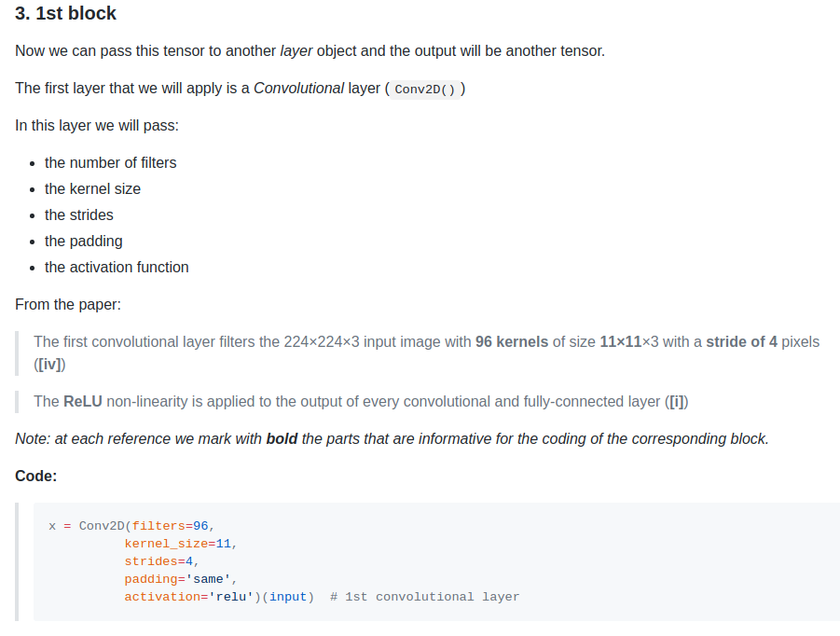840x636 pixels.
Task: Click the "kernel_size=11" code line
Action: click(x=181, y=544)
